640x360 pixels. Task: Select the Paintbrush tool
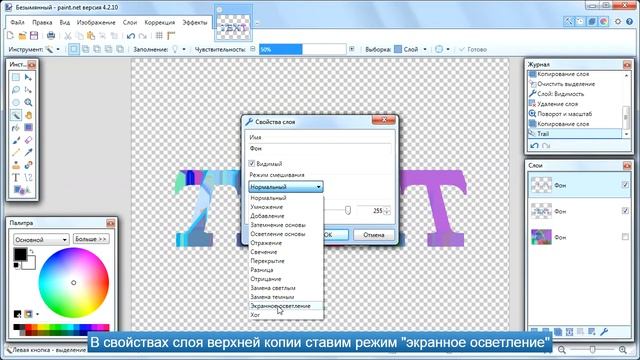(16, 140)
